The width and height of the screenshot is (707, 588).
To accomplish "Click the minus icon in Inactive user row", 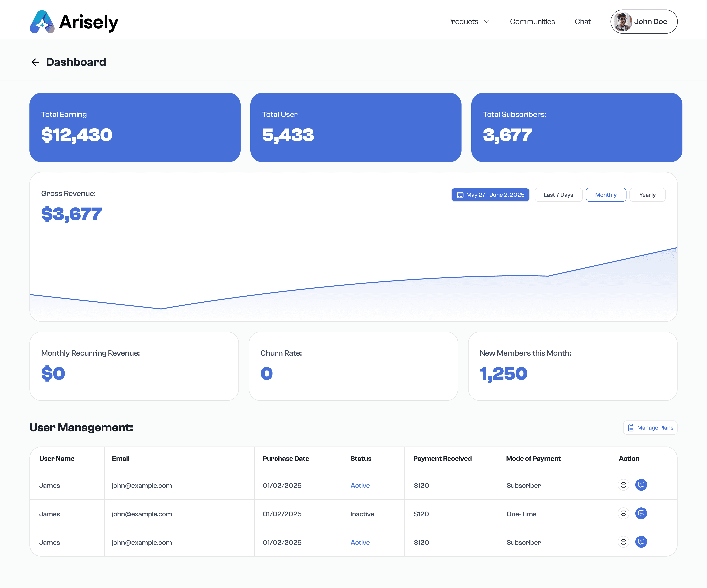I will 624,513.
